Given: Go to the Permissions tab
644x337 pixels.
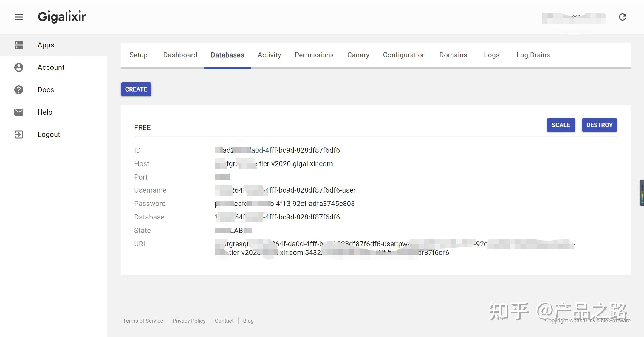Looking at the screenshot, I should coord(314,55).
